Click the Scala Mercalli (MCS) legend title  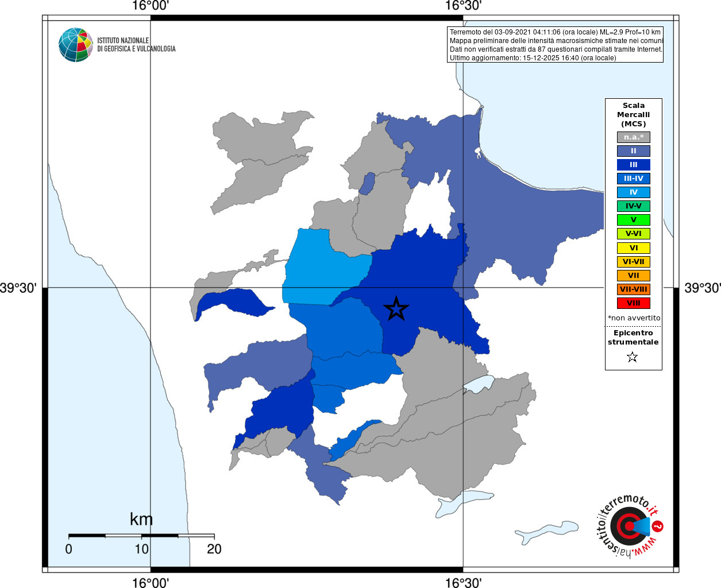[634, 115]
